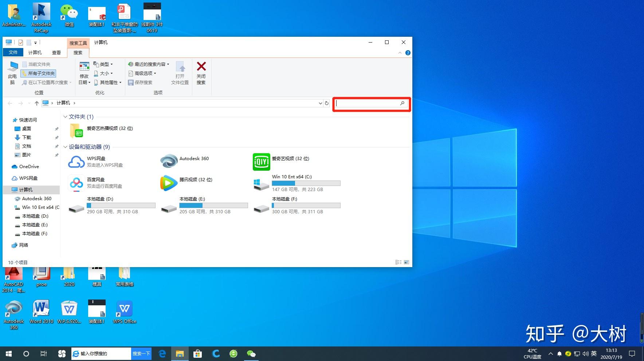644x361 pixels.
Task: Open the Windows Start button
Action: point(9,353)
